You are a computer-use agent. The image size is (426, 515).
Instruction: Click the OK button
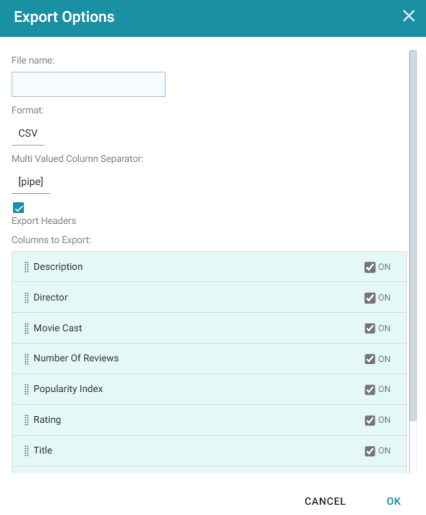pos(393,501)
